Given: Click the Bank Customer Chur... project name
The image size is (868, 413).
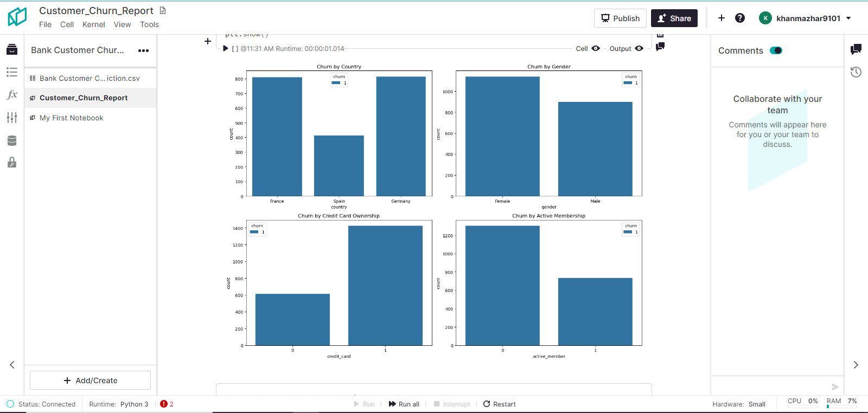Looking at the screenshot, I should point(78,50).
